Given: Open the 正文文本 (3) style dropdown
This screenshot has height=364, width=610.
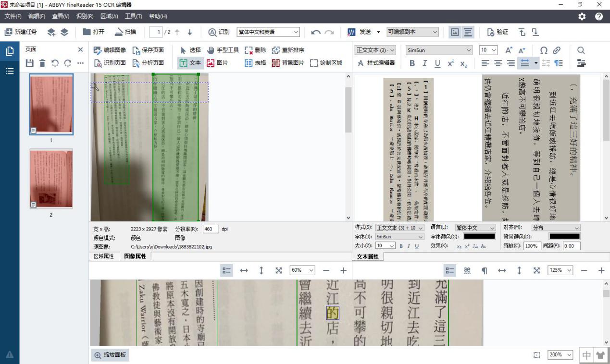Looking at the screenshot, I should pyautogui.click(x=375, y=50).
